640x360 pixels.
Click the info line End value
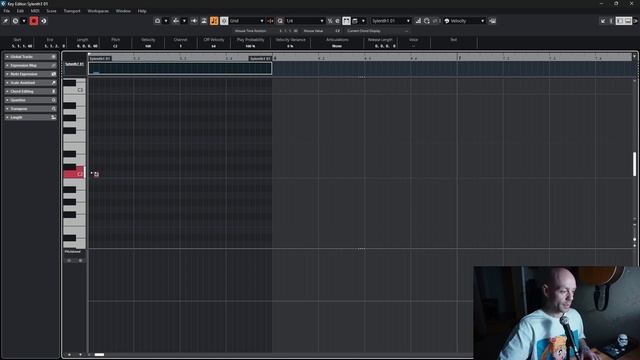click(55, 46)
